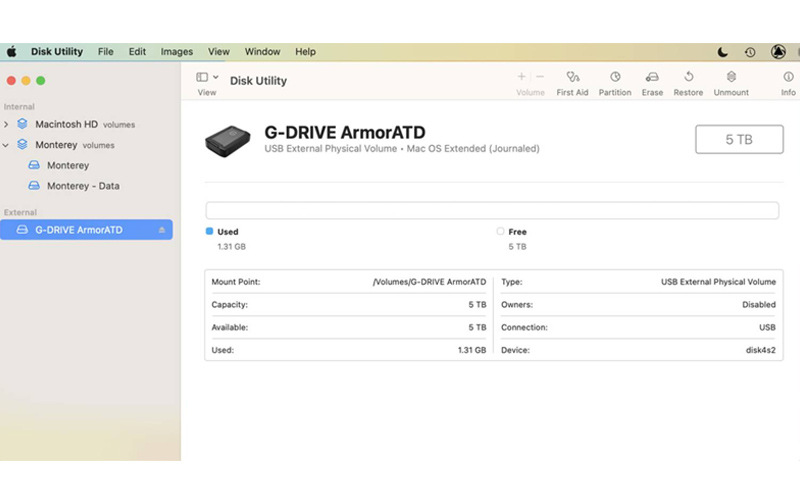The width and height of the screenshot is (800, 500).
Task: Open the View sidebar dropdown
Action: [x=208, y=77]
